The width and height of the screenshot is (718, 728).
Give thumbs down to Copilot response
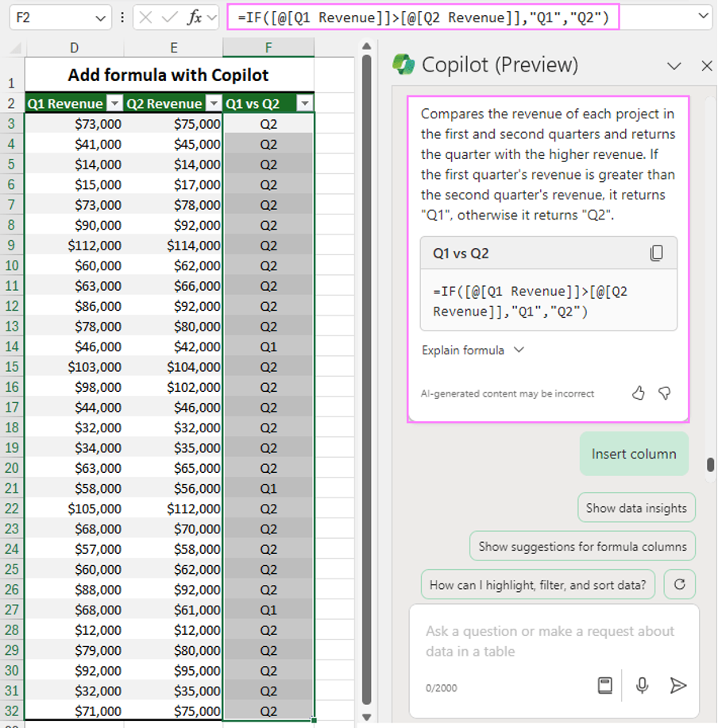coord(665,393)
